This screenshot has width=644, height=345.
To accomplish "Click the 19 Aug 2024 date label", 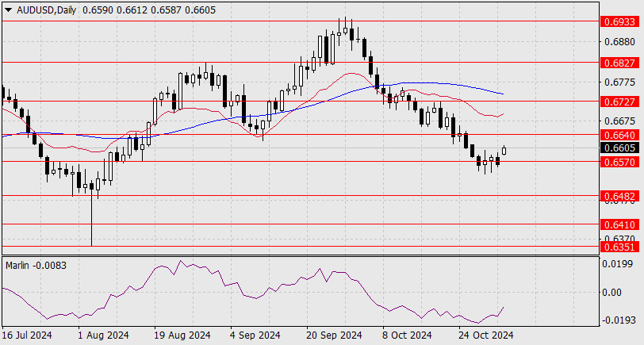I will pyautogui.click(x=182, y=335).
